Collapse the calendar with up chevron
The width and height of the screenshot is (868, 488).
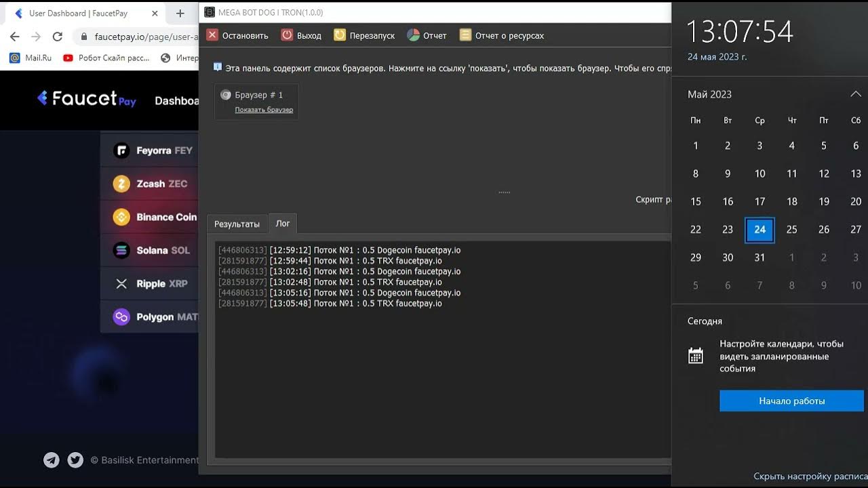click(856, 94)
